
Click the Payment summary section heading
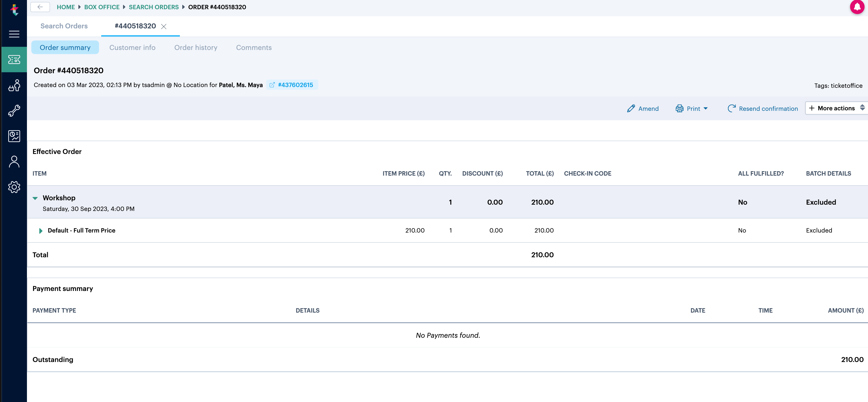63,289
